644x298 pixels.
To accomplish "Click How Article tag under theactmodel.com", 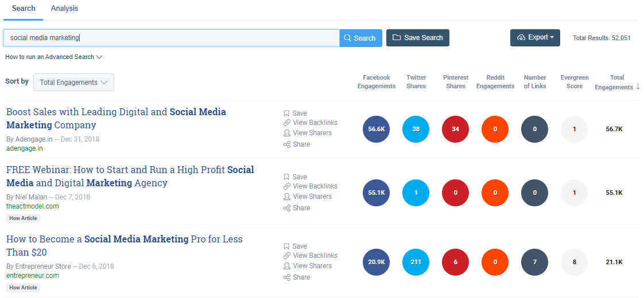I will click(x=24, y=218).
